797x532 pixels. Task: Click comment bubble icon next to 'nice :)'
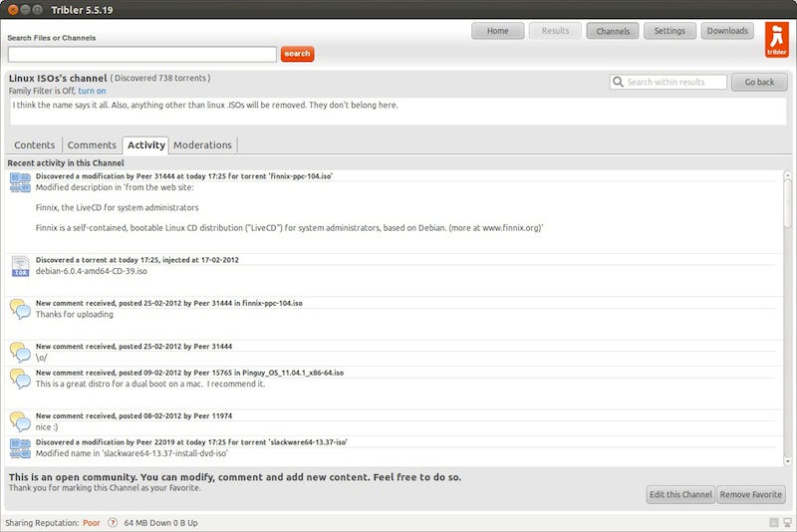click(x=20, y=421)
